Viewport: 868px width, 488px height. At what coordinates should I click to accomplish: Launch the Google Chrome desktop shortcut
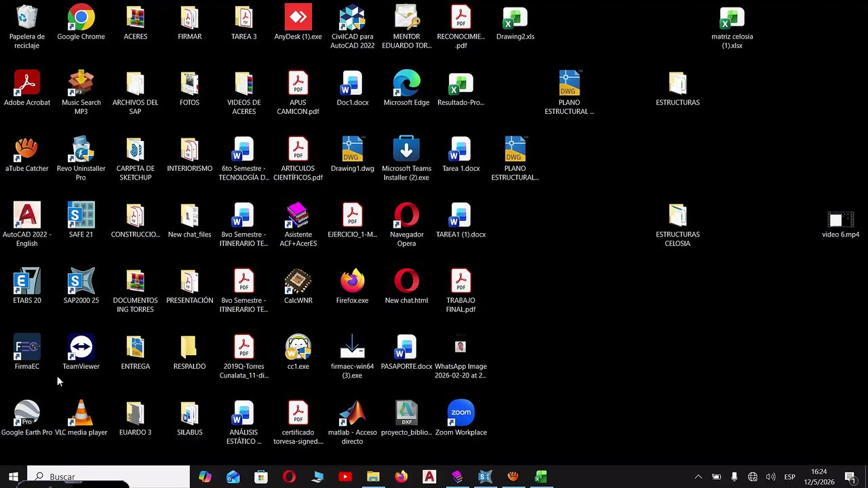coord(81,23)
